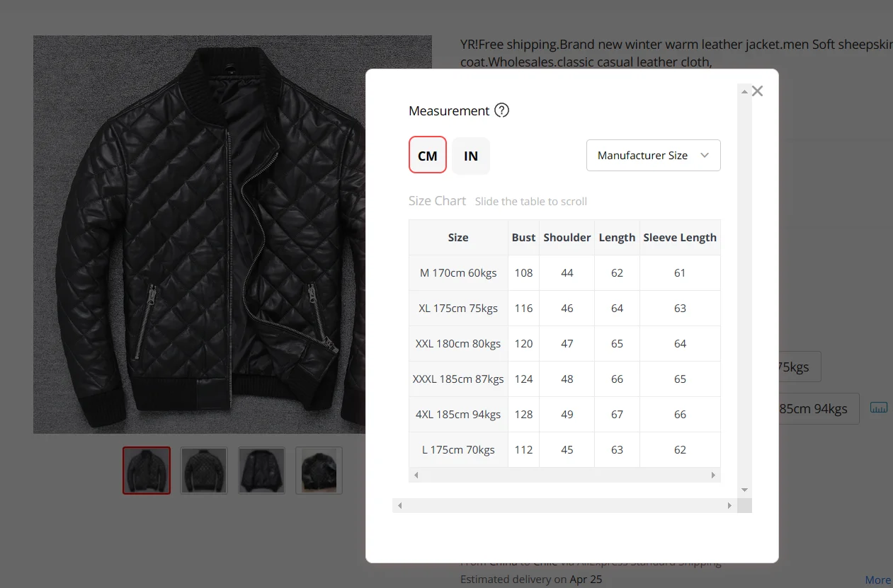
Task: Select the fourth folded jacket thumbnail
Action: tap(319, 470)
